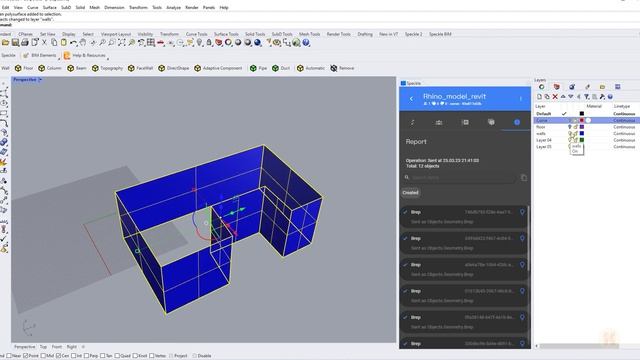Toggle the Mid osnap checkbox
Image resolution: width=640 pixels, height=360 pixels.
coord(43,356)
